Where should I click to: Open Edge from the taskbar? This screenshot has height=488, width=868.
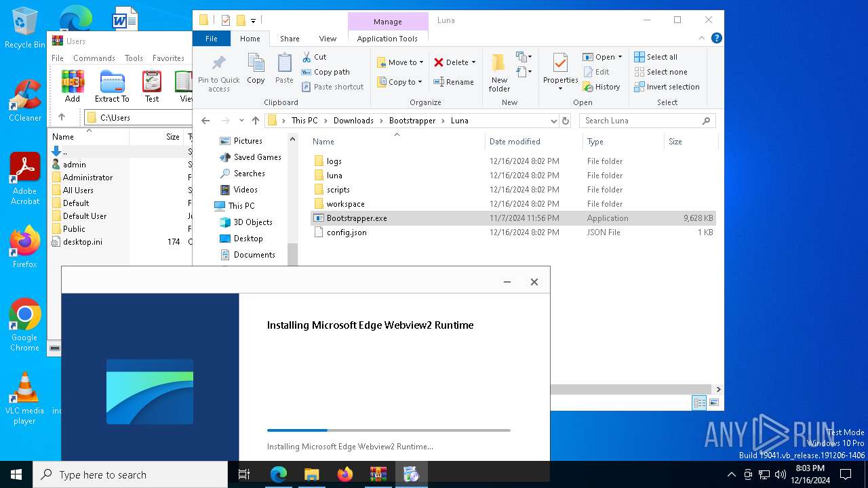coord(279,474)
